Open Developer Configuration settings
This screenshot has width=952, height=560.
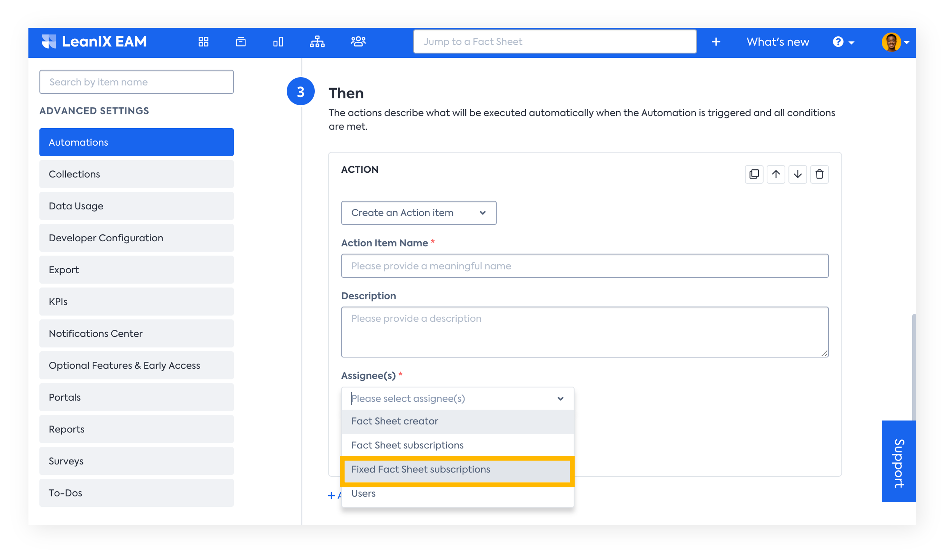[136, 238]
